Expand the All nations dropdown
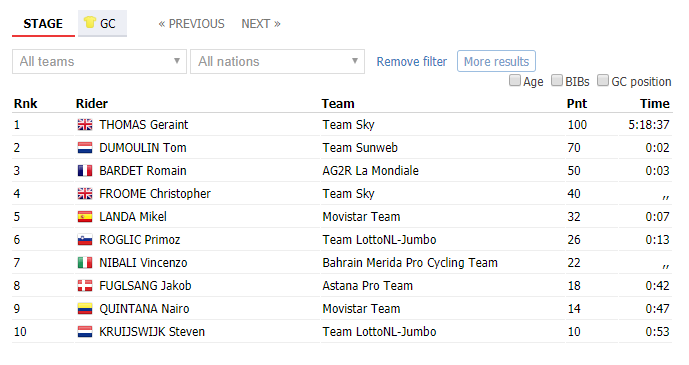The image size is (689, 365). pos(277,61)
